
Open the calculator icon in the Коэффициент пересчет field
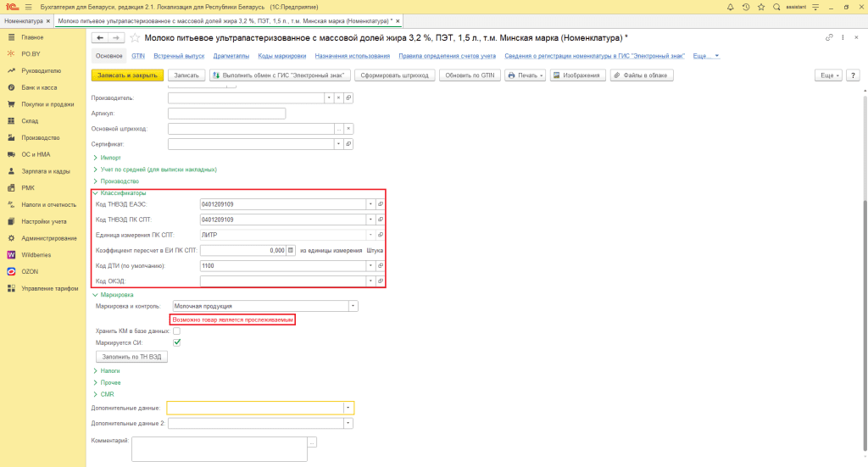point(291,251)
